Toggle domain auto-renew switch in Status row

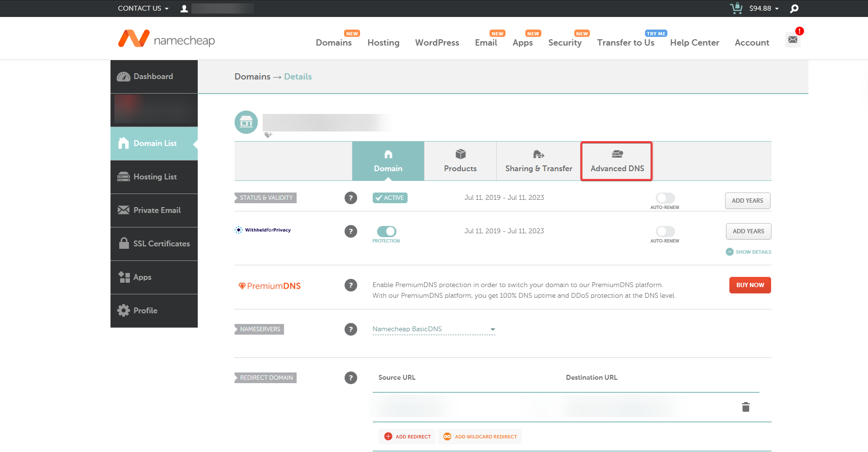pos(665,198)
